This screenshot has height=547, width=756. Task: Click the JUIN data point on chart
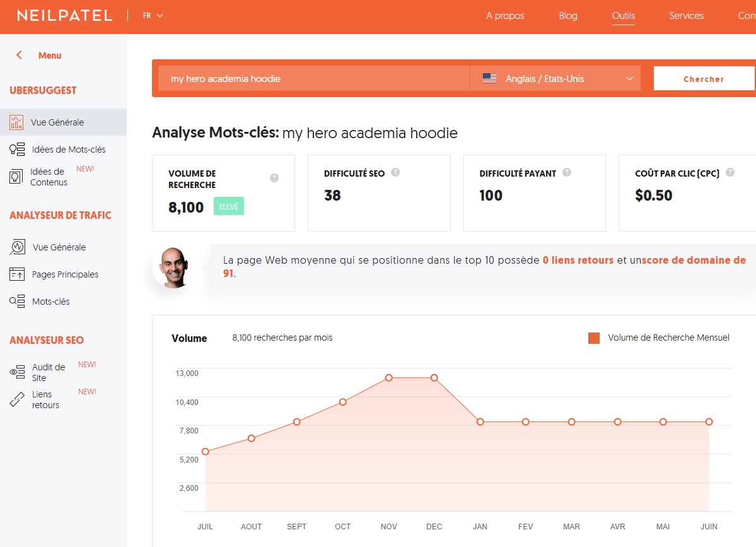coord(709,421)
